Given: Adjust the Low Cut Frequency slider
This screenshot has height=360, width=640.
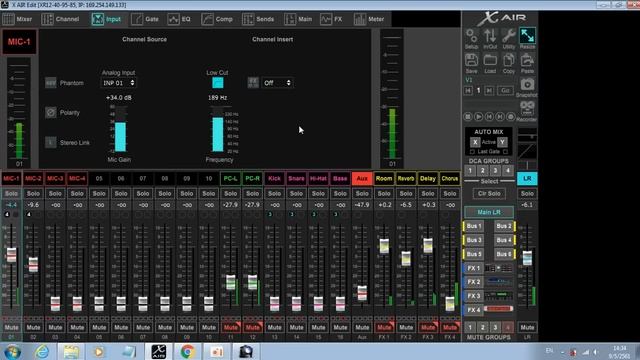Looking at the screenshot, I should coord(218,129).
